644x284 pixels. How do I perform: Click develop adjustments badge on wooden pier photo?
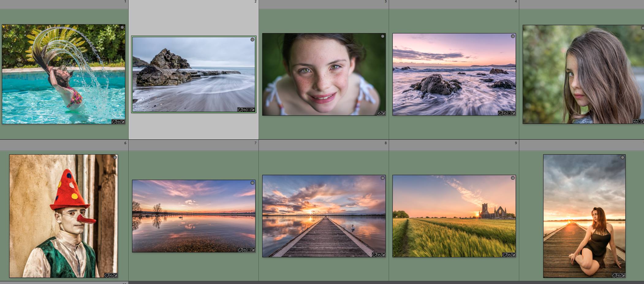[383, 255]
